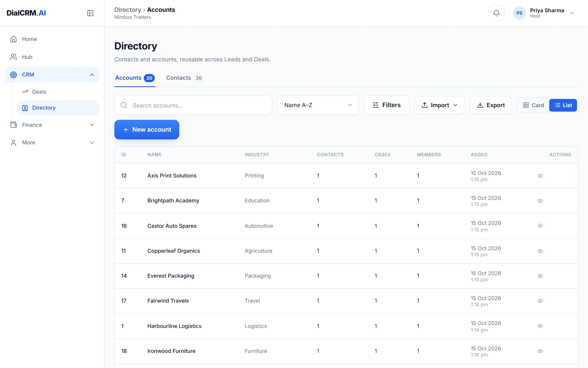Expand the Finance menu section
This screenshot has height=368, width=588.
tap(92, 125)
